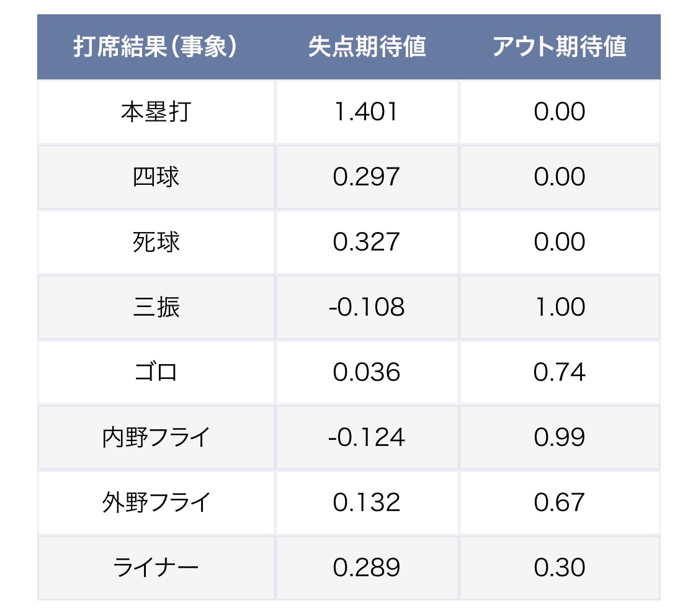Click the 打席結果(事象) column header
The height and width of the screenshot is (616, 698).
pyautogui.click(x=156, y=48)
